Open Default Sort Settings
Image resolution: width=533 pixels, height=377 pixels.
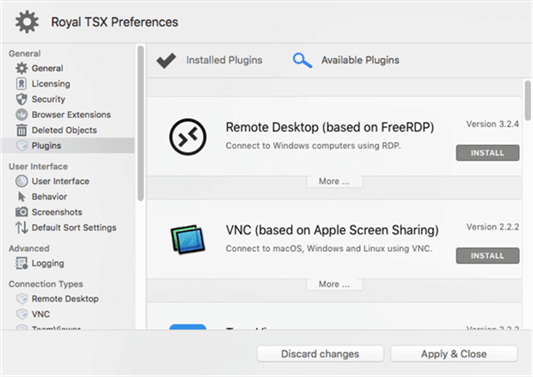68,227
